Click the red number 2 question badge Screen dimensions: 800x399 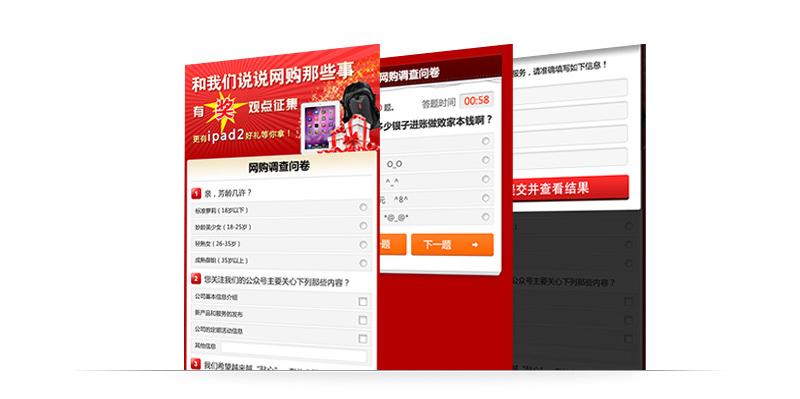pos(196,279)
